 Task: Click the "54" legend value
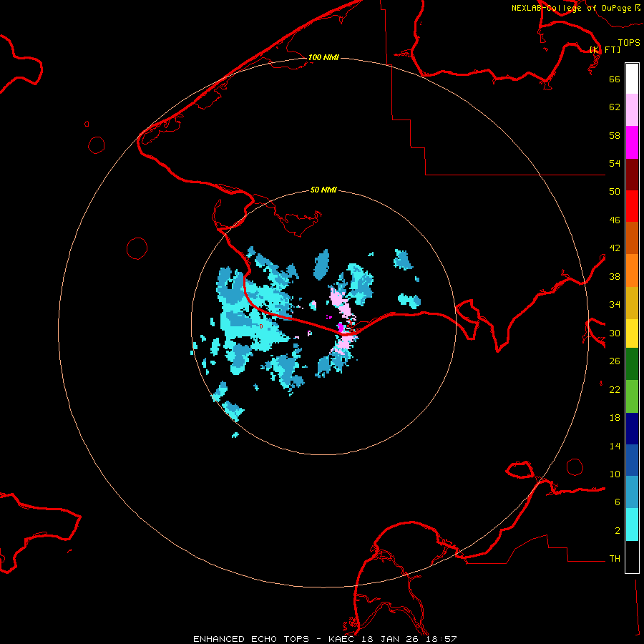tap(615, 163)
